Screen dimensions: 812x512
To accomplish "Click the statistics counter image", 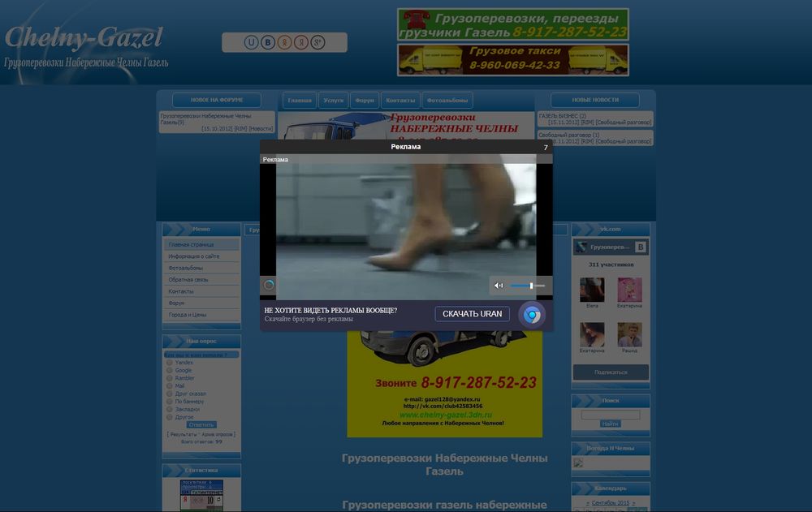I will [201, 495].
